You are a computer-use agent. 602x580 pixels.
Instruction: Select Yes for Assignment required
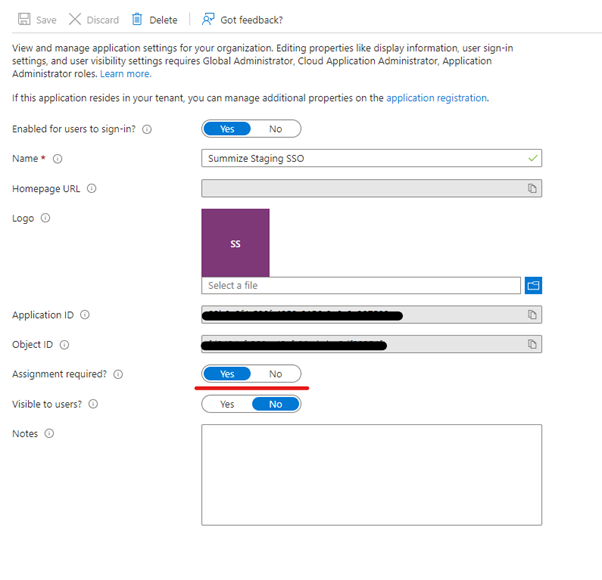[227, 374]
